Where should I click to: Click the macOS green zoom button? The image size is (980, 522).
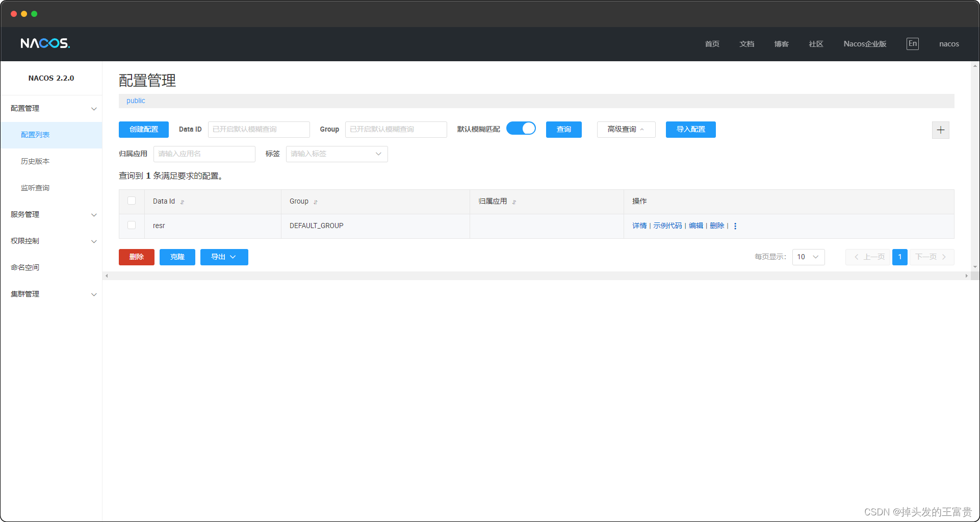pos(34,14)
